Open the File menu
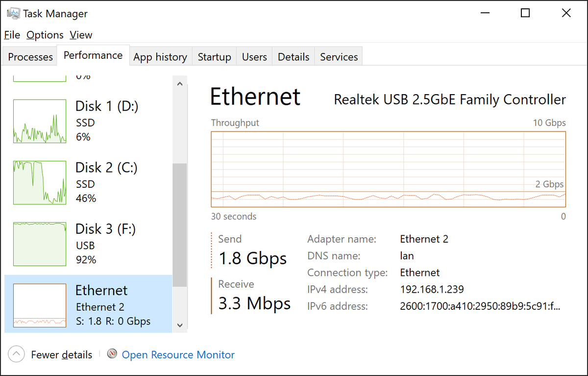This screenshot has height=376, width=588. 12,35
